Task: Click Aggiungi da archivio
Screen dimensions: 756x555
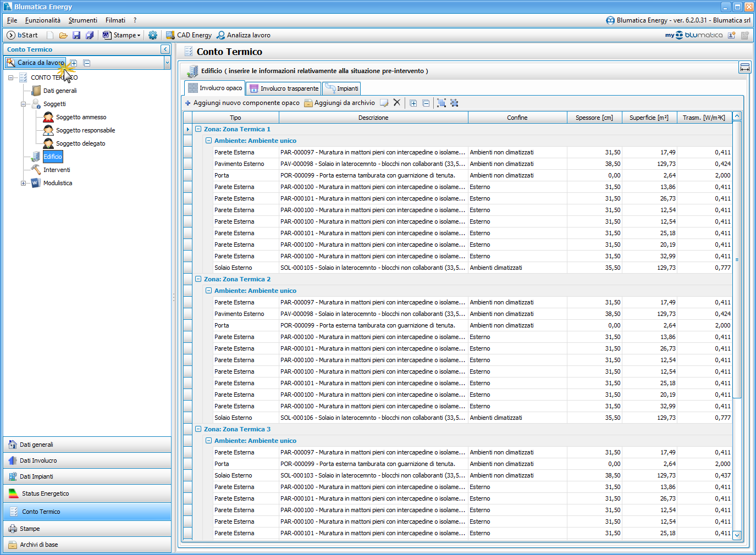Action: pos(339,103)
